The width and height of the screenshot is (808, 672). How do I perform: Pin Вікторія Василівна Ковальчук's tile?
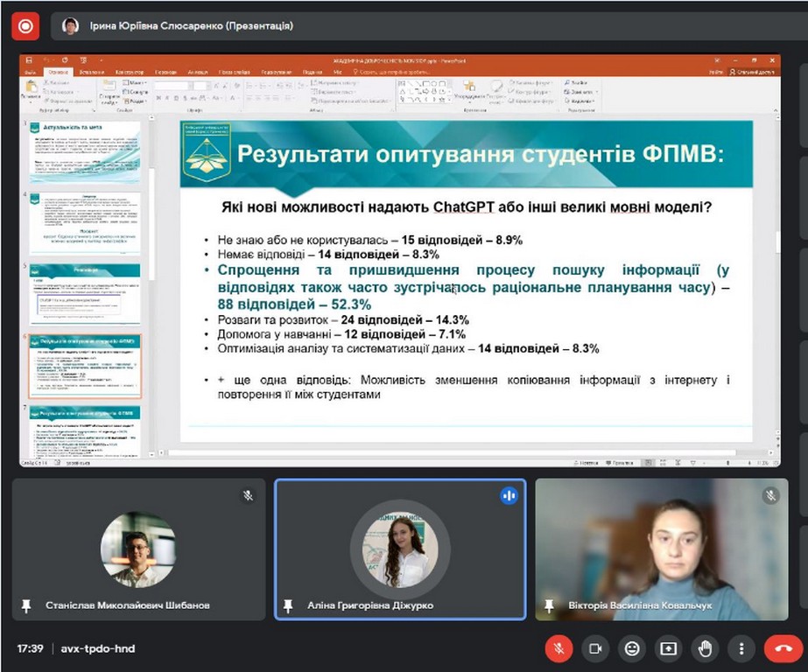[x=550, y=605]
